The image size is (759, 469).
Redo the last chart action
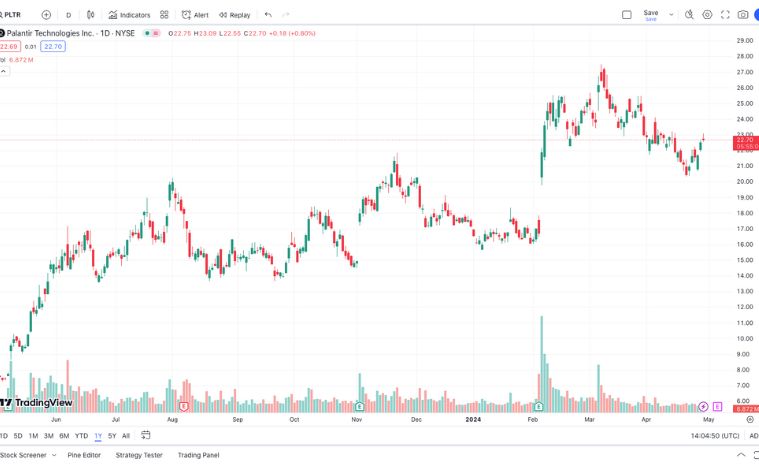point(286,15)
